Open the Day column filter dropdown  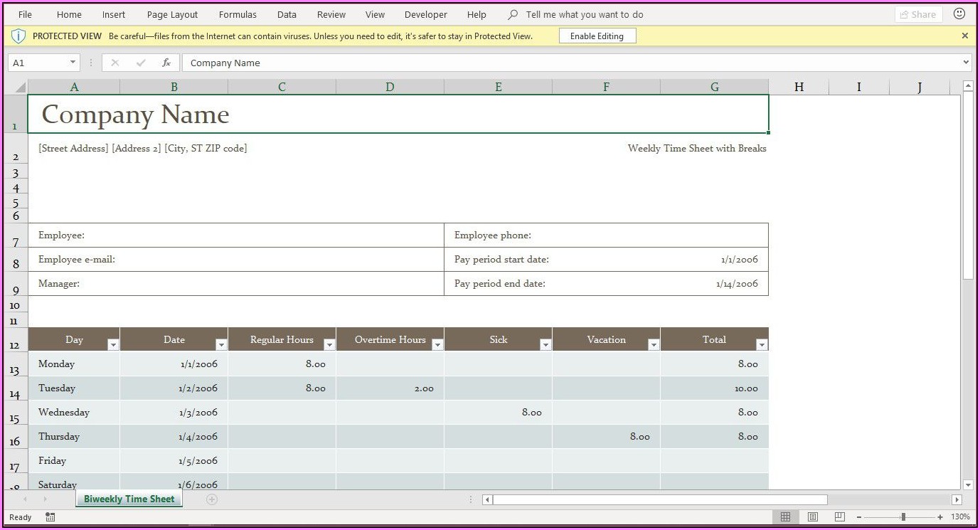click(112, 345)
